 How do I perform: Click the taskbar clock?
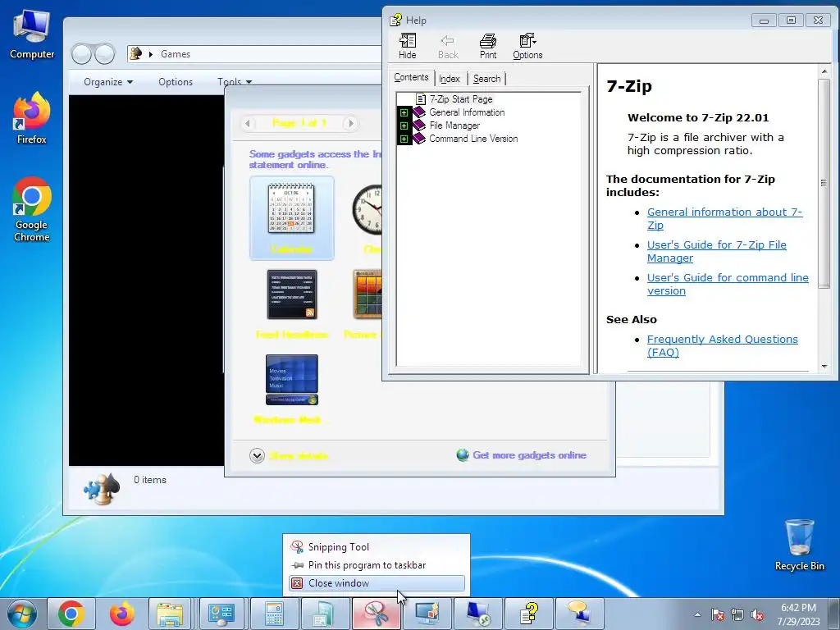(x=798, y=614)
